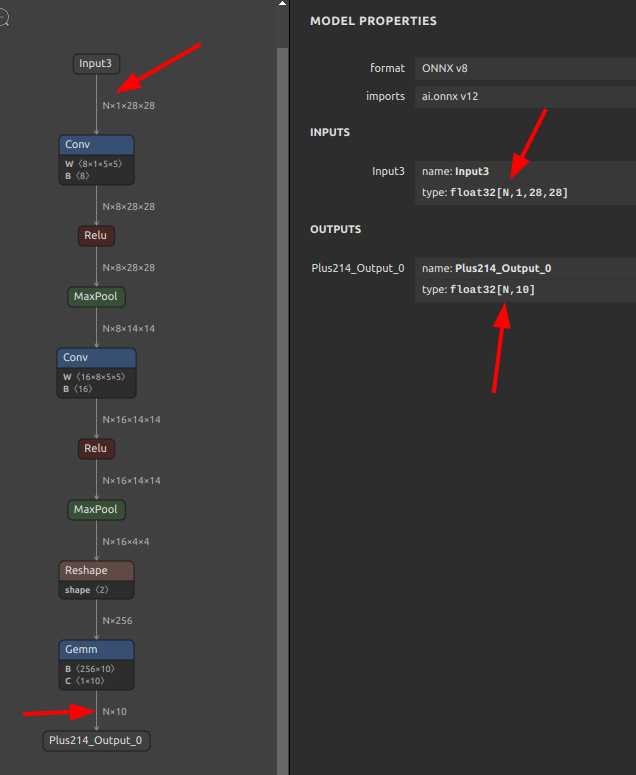This screenshot has width=636, height=775.
Task: Click the float32[N,1,28,28] type field
Action: [x=525, y=193]
